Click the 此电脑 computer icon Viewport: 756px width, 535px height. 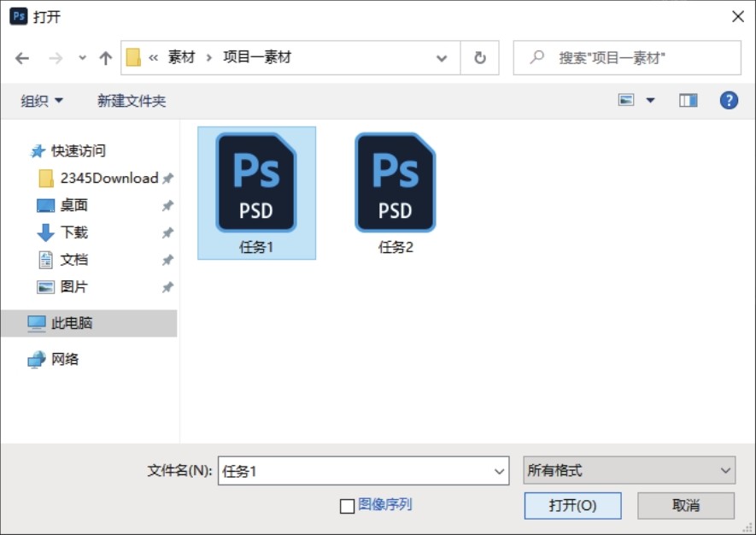37,323
